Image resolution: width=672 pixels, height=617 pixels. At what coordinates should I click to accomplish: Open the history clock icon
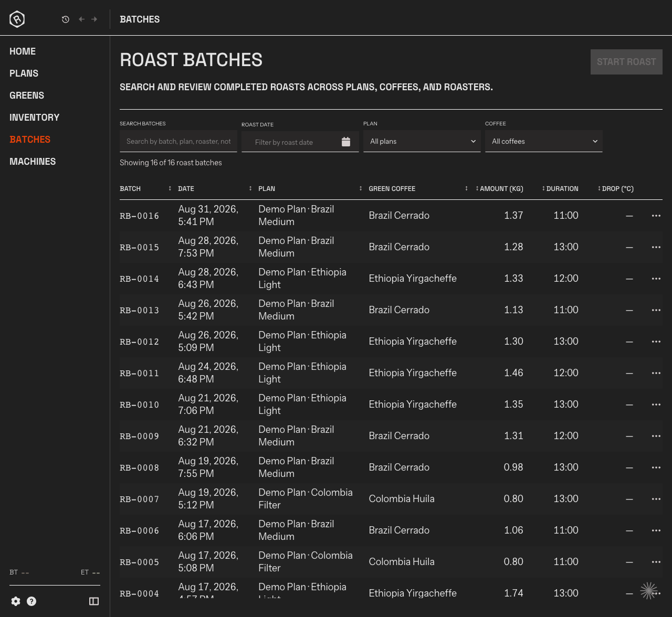(66, 19)
